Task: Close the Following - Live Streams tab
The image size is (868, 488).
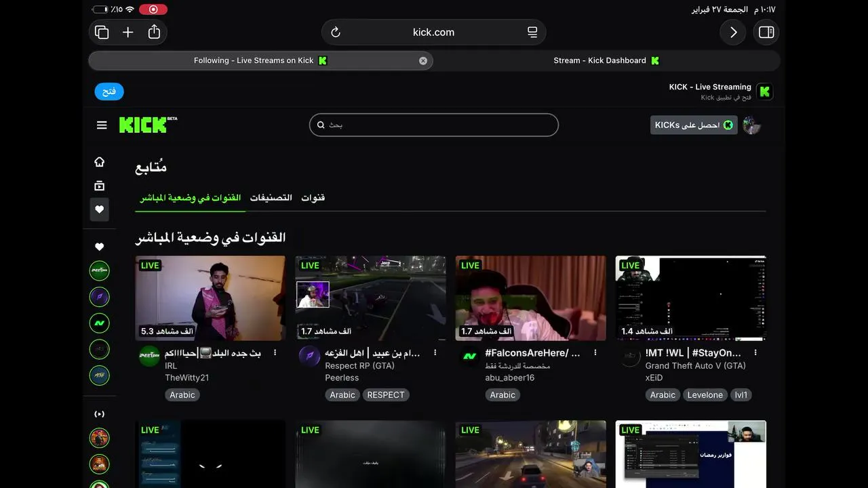Action: [423, 60]
